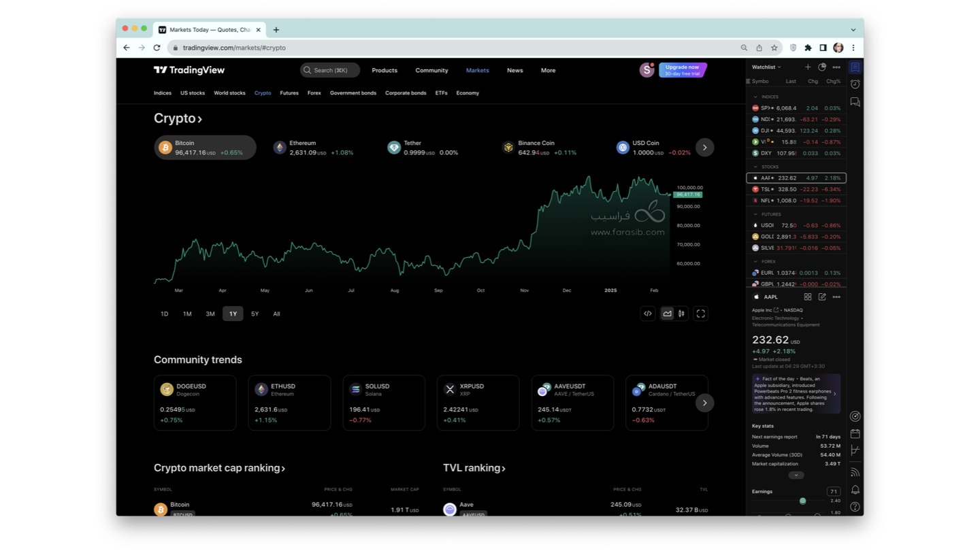Open the calendar icon in right toolbar

pos(855,433)
